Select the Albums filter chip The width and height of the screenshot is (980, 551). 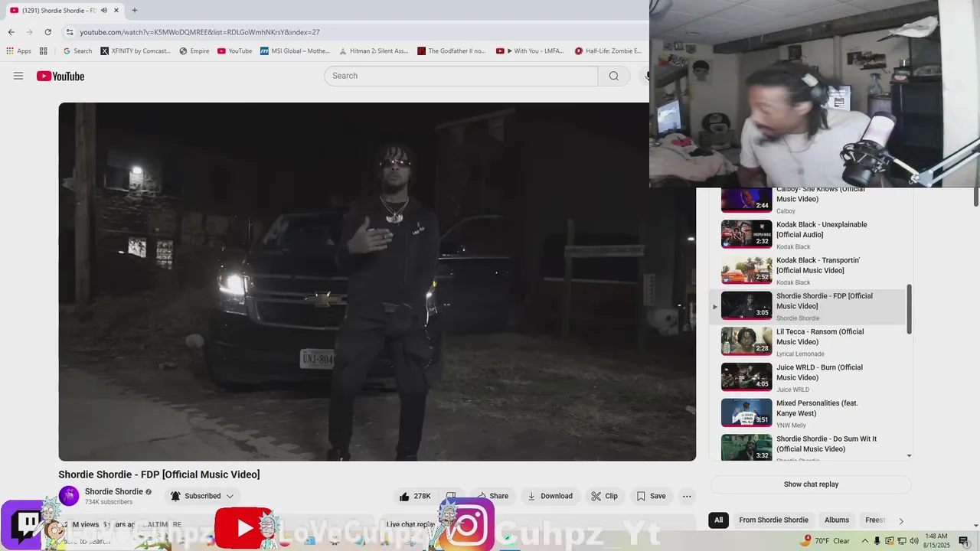coord(837,520)
